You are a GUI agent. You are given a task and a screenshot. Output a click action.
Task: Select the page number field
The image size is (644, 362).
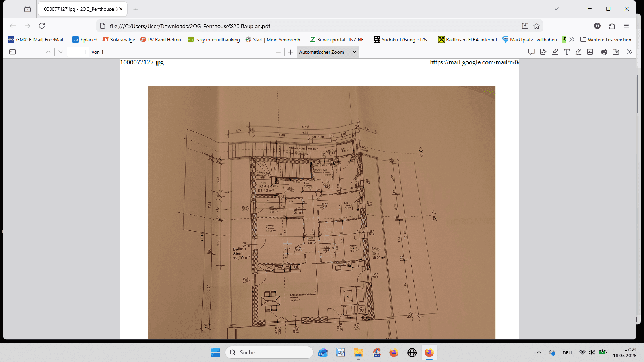[78, 52]
